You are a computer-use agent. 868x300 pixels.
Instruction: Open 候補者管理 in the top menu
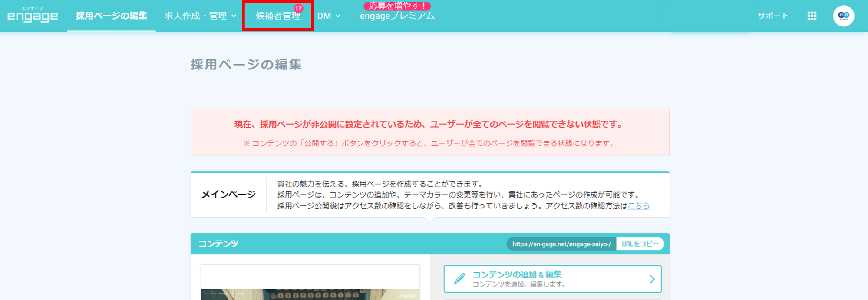click(x=278, y=16)
